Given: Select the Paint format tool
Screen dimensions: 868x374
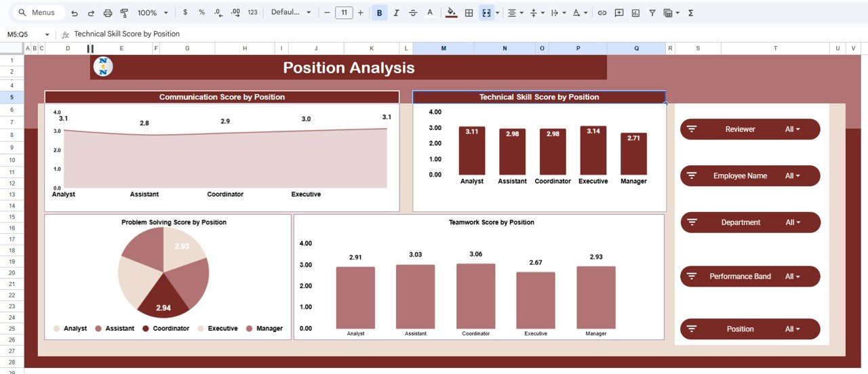Looking at the screenshot, I should 124,13.
